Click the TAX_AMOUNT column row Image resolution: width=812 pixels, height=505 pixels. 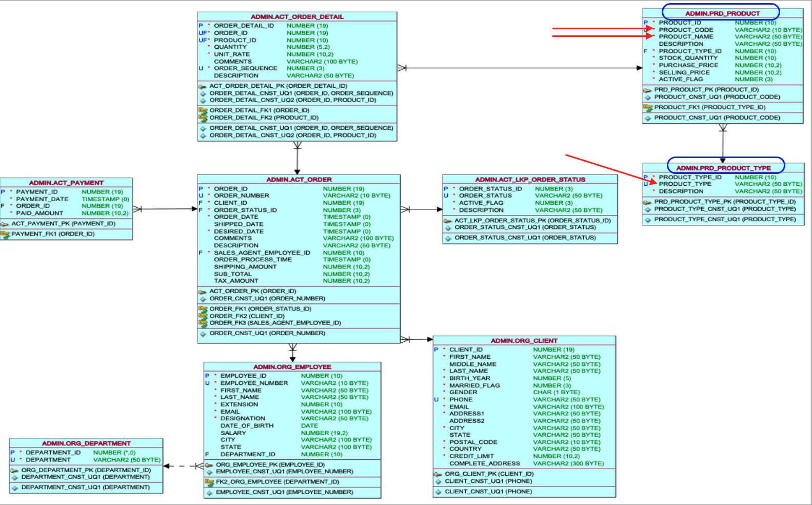299,281
